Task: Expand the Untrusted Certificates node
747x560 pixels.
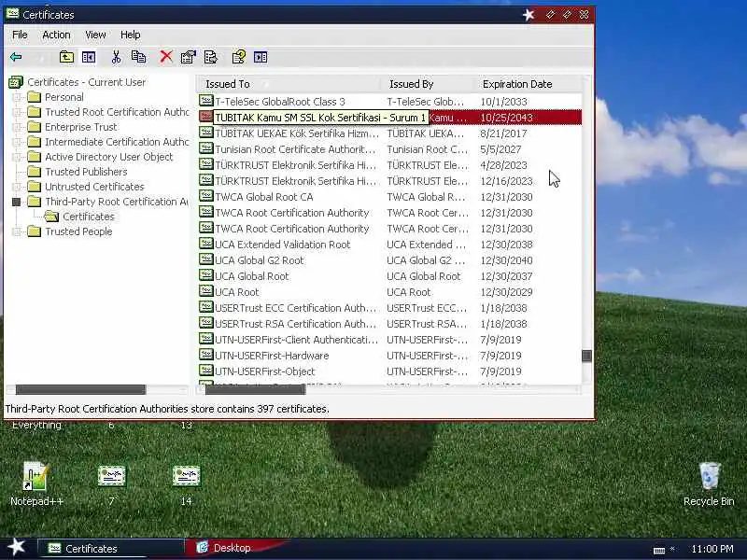Action: 17,187
